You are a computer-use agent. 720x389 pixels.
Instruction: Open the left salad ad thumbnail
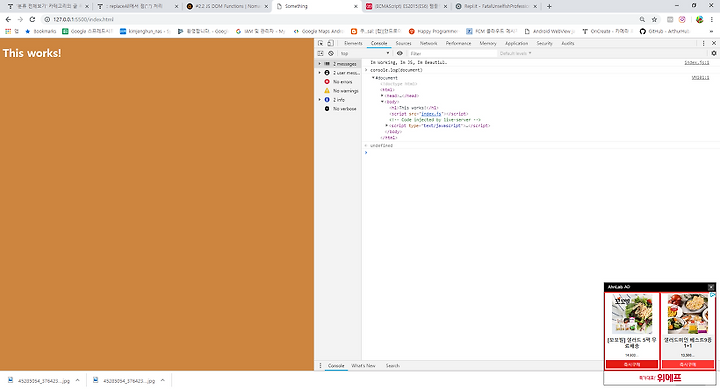(x=632, y=314)
